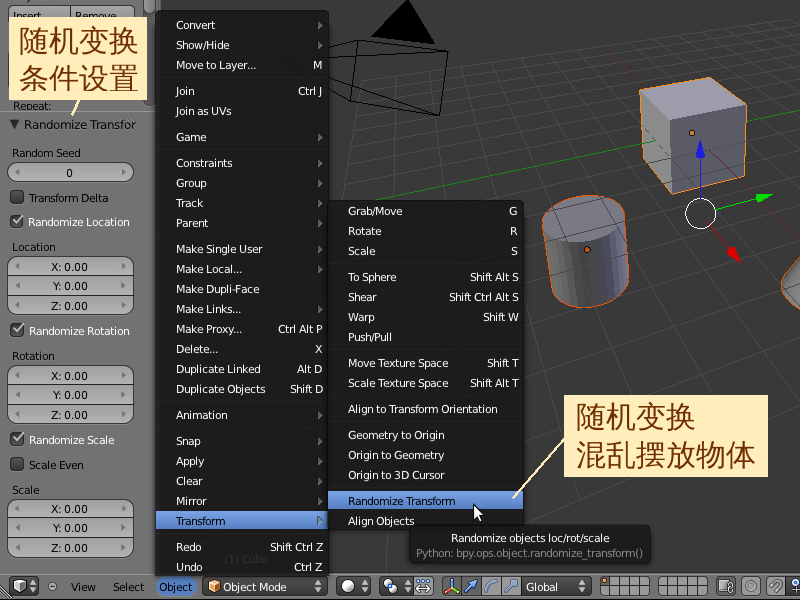The width and height of the screenshot is (800, 600).
Task: Uncheck Randomize Rotation
Action: pos(17,330)
